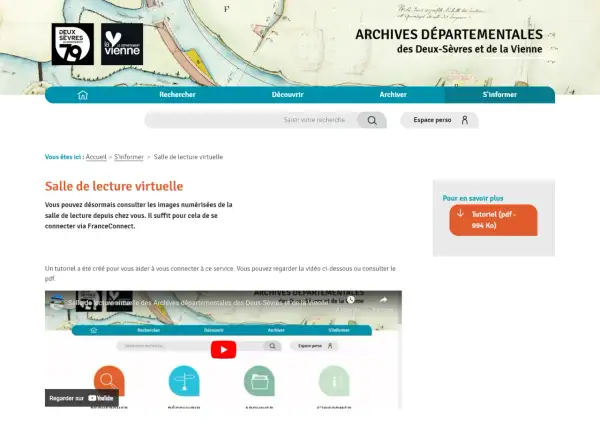The height and width of the screenshot is (428, 600).
Task: Submit search with magnifying glass button
Action: coord(372,120)
